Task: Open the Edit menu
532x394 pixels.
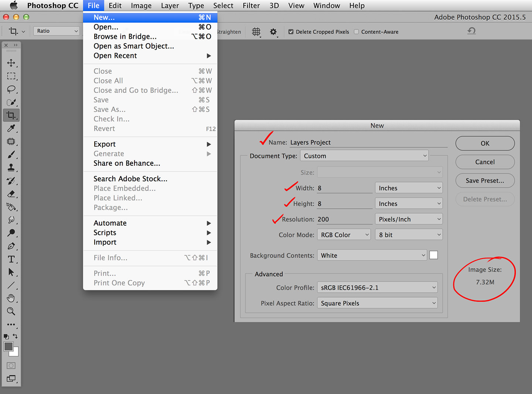Action: coord(115,6)
